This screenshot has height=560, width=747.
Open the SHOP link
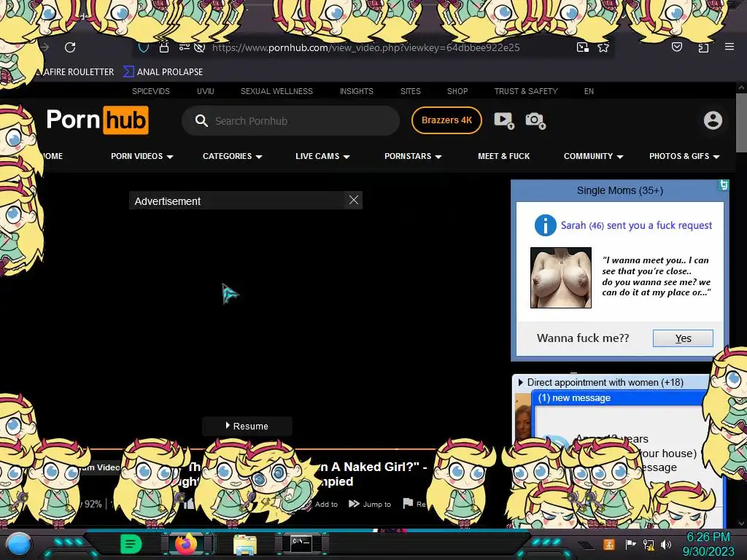point(457,91)
